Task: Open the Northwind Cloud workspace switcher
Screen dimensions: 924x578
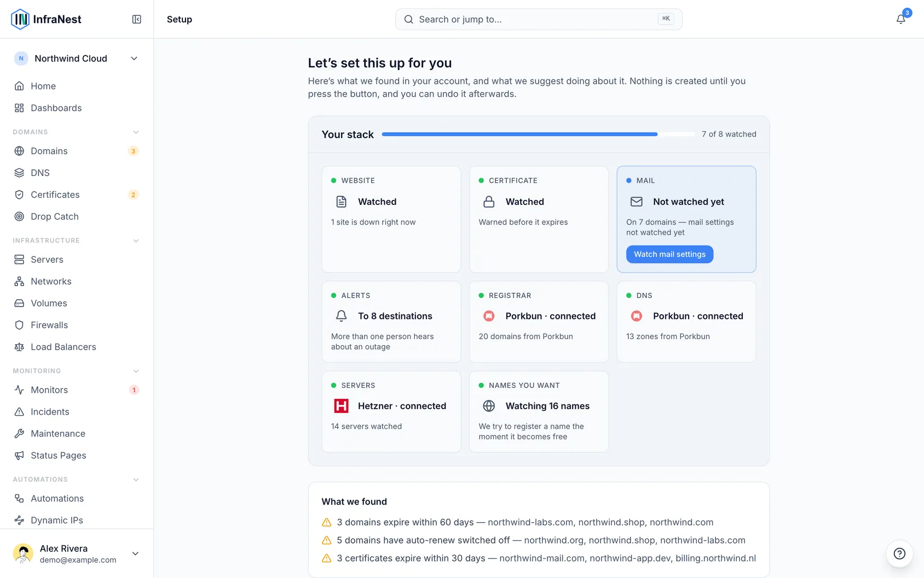Action: [77, 59]
